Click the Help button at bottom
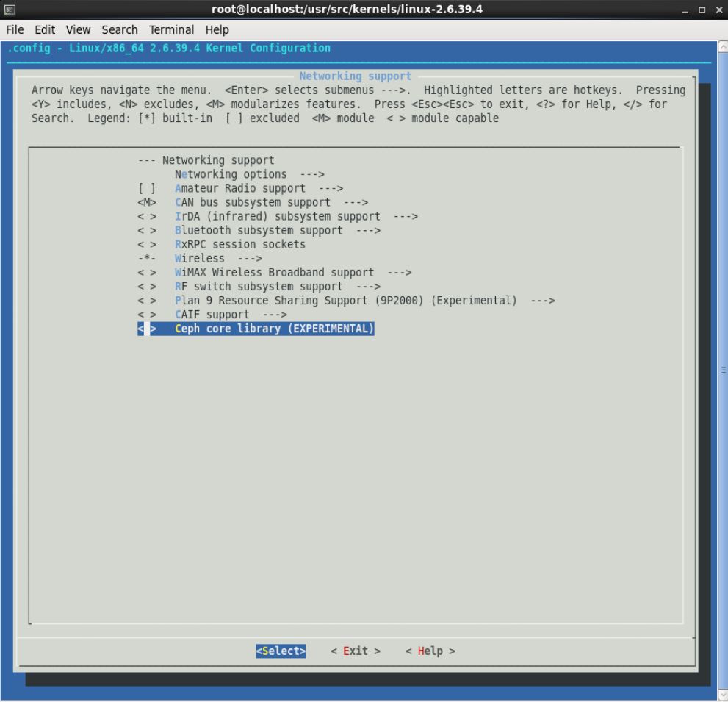 coord(430,651)
